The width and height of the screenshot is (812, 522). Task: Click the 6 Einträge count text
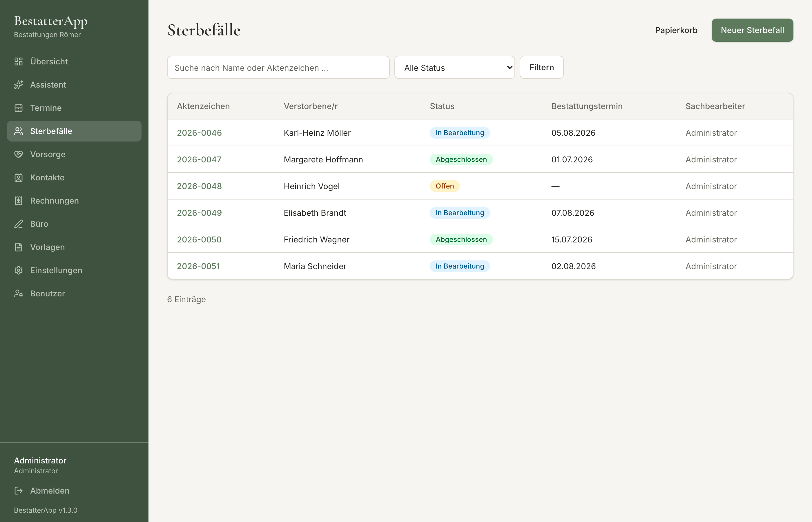point(186,299)
